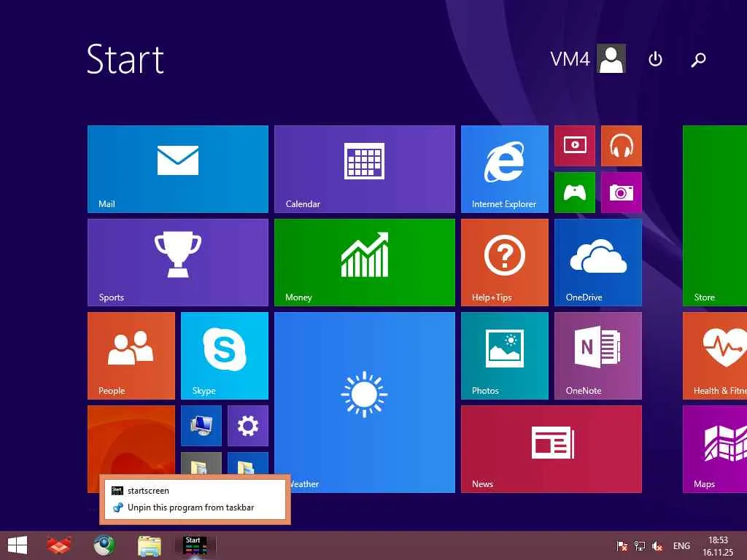Screen dimensions: 747x560
Task: Open the network tray icon
Action: click(639, 546)
